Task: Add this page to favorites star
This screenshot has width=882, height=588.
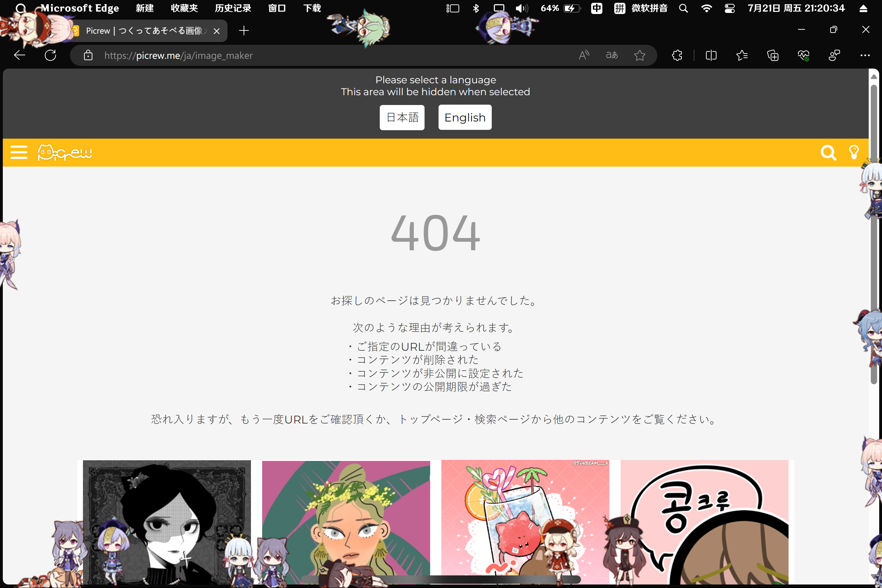Action: pos(640,56)
